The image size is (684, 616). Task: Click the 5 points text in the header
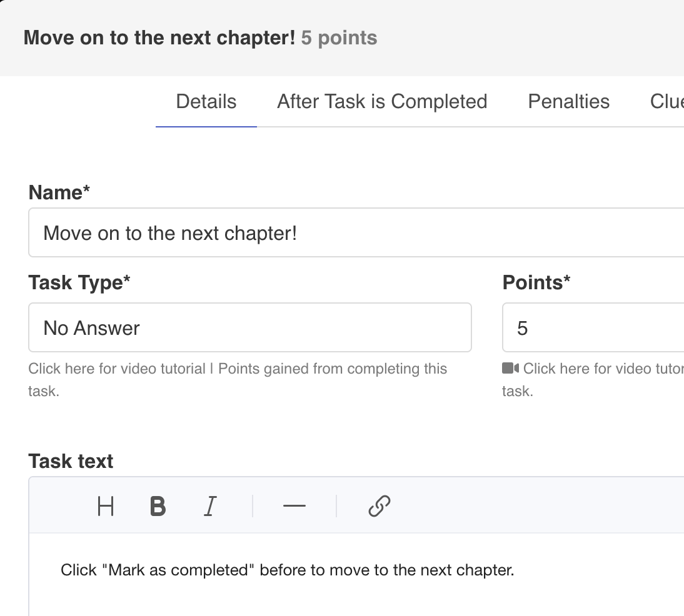(x=339, y=38)
